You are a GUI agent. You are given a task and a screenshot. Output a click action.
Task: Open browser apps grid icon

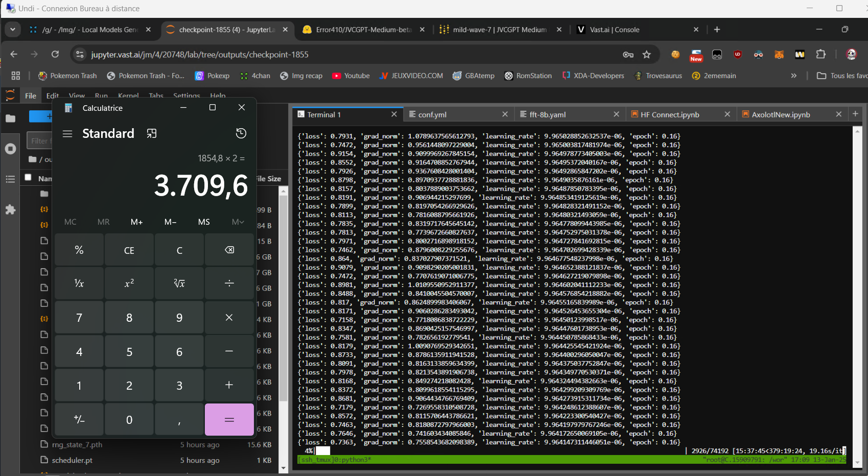click(x=16, y=76)
